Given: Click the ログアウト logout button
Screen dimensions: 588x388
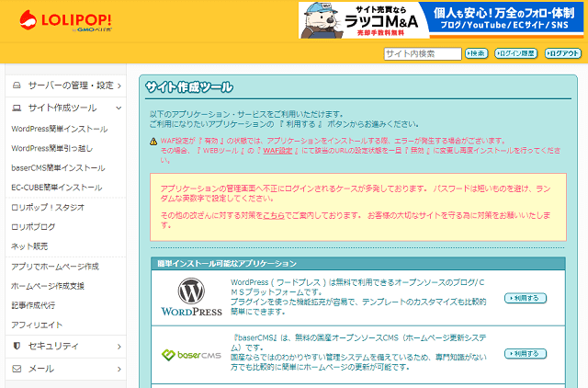Looking at the screenshot, I should click(x=562, y=53).
